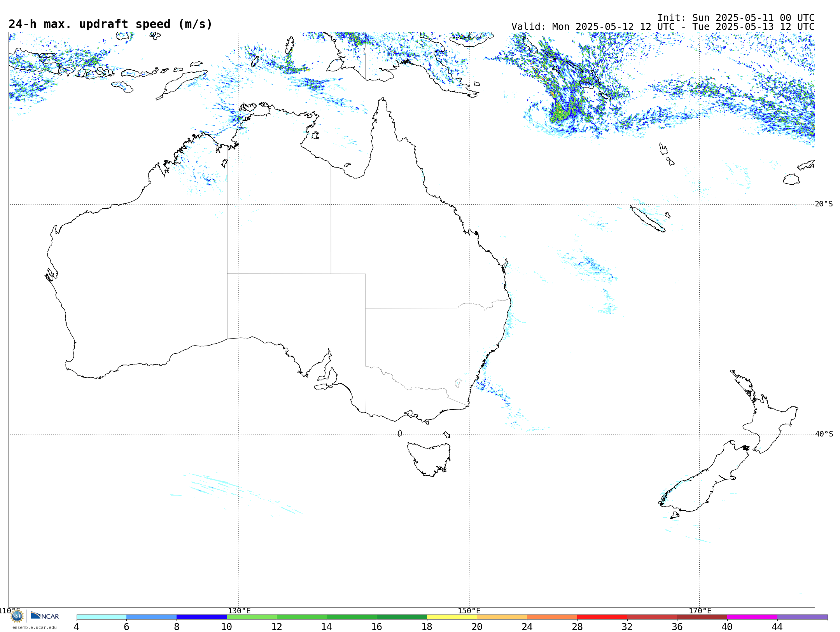Pick the dark green 16–18 colorbar segment
840x632 pixels.
pos(402,617)
